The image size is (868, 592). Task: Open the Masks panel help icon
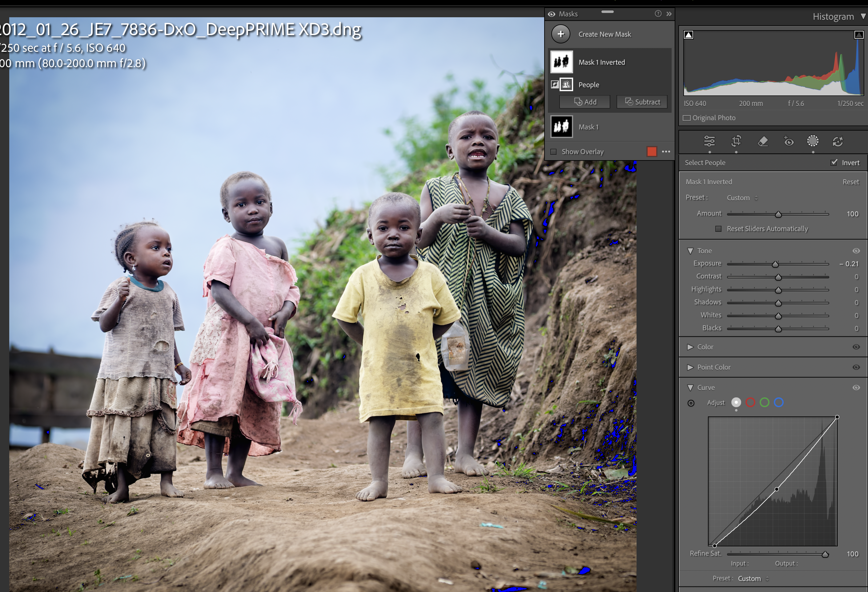click(x=658, y=14)
